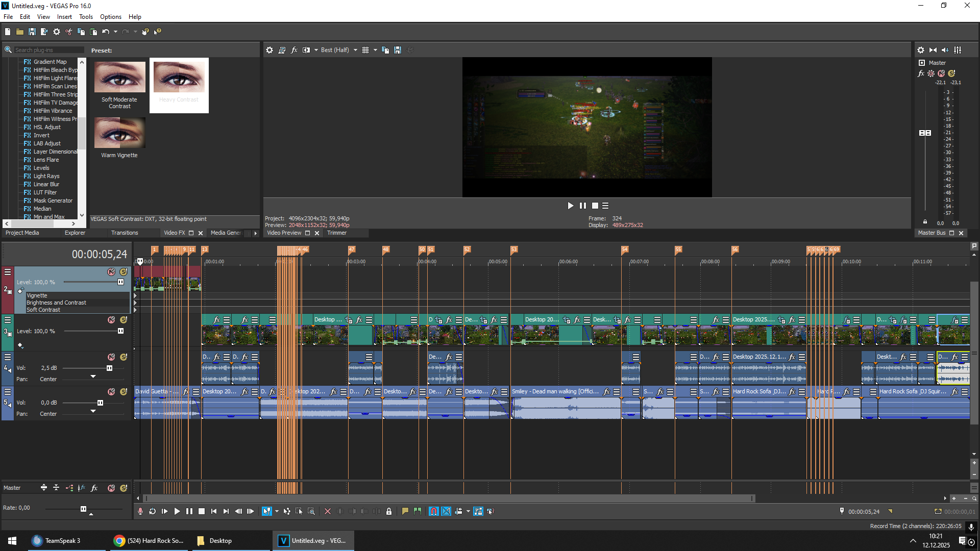The width and height of the screenshot is (980, 551).
Task: Insert a region with the green icon
Action: pos(418,511)
